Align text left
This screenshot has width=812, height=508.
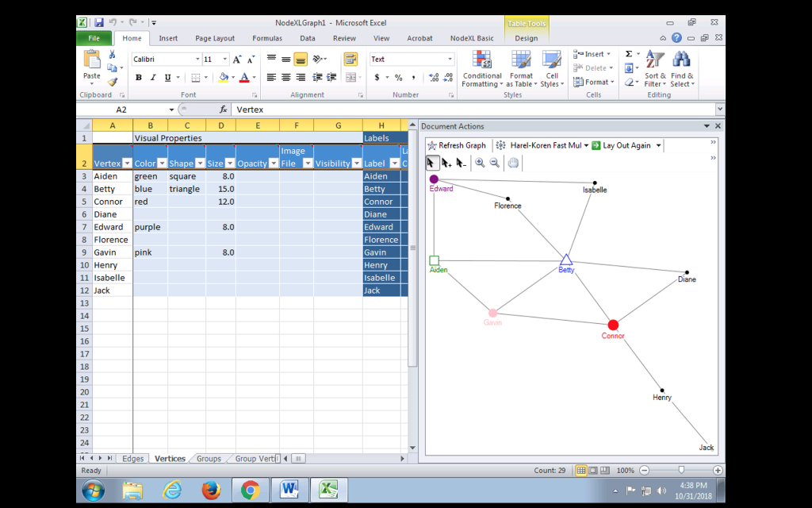[271, 78]
